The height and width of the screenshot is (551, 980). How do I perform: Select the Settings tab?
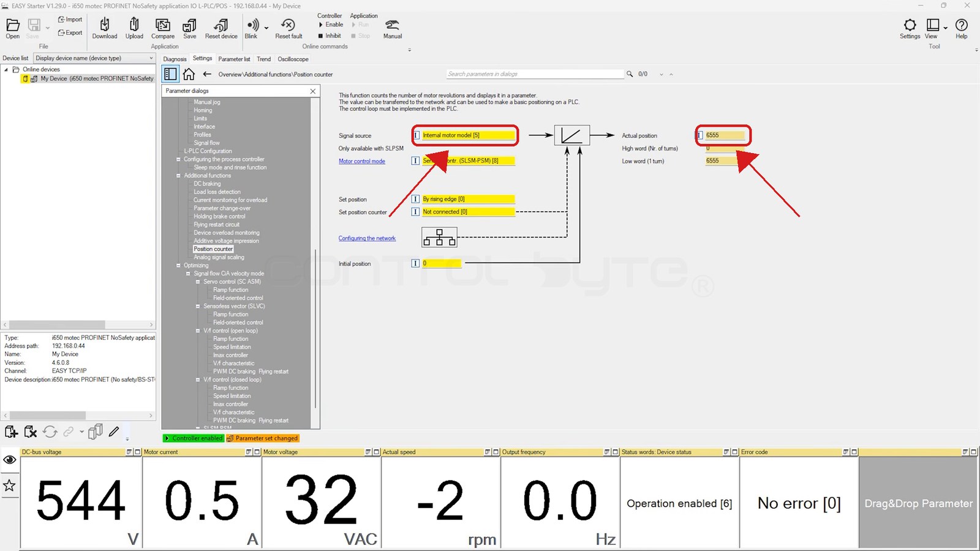[202, 59]
